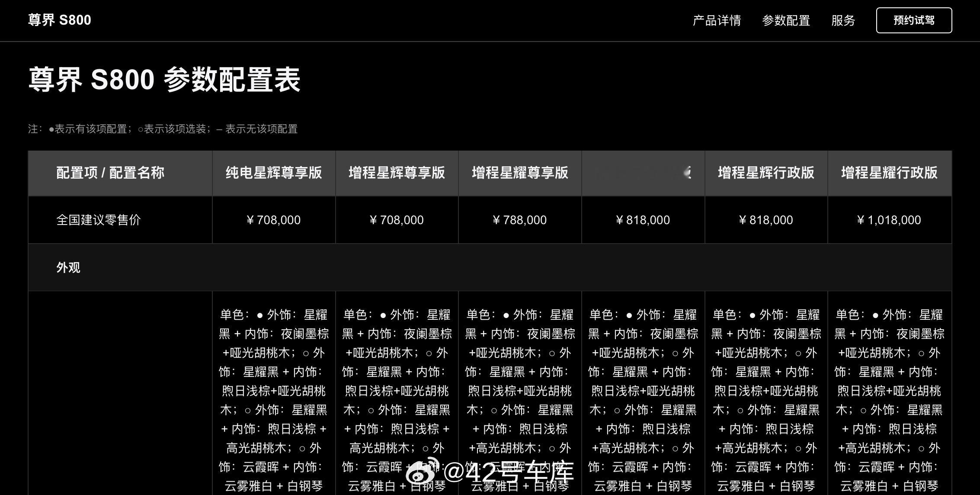Click the color options cell under 纯电星辉尊享版

(x=274, y=393)
